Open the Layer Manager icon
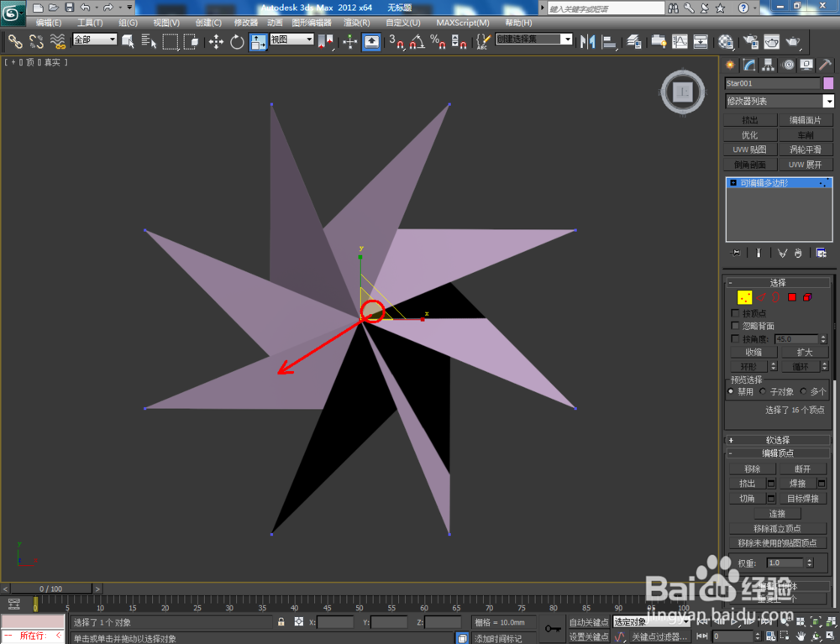This screenshot has height=644, width=840. click(634, 41)
